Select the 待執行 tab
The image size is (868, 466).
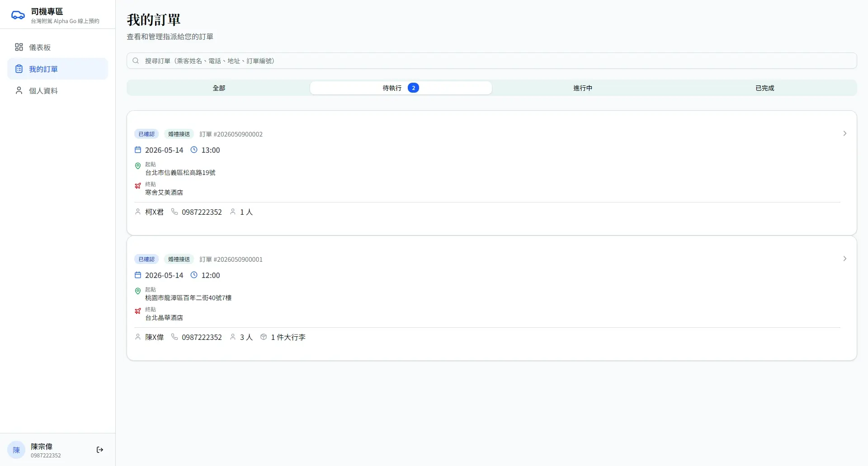401,88
